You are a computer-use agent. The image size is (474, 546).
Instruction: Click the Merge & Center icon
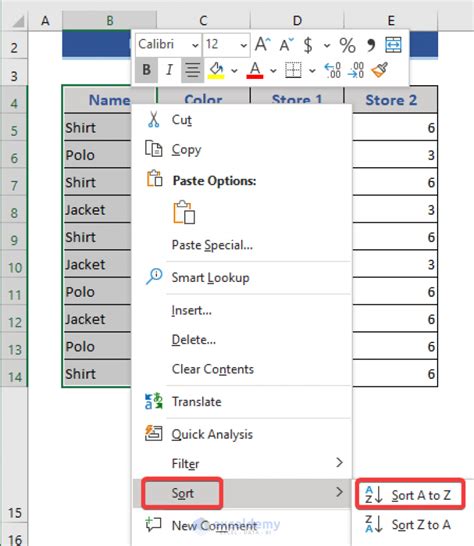pos(394,45)
